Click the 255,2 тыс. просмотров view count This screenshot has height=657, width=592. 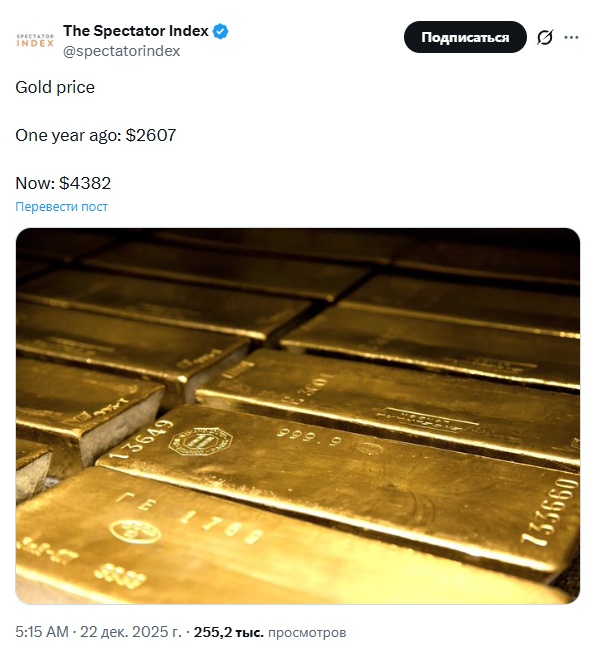click(270, 632)
